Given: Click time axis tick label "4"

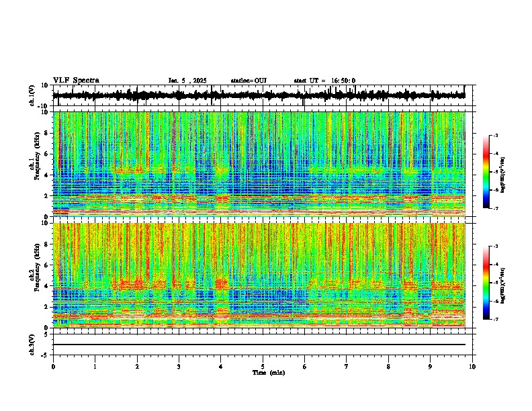Looking at the screenshot, I should [221, 367].
